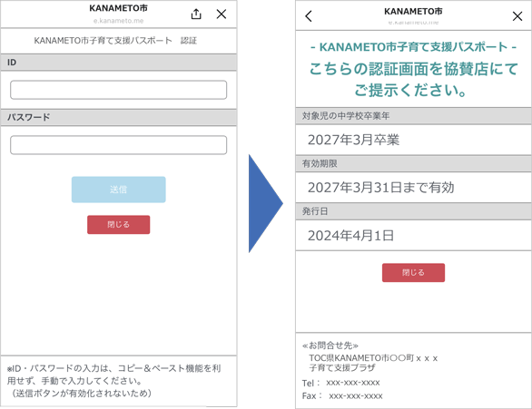Select the text 2027年3月卒業

[x=353, y=140]
